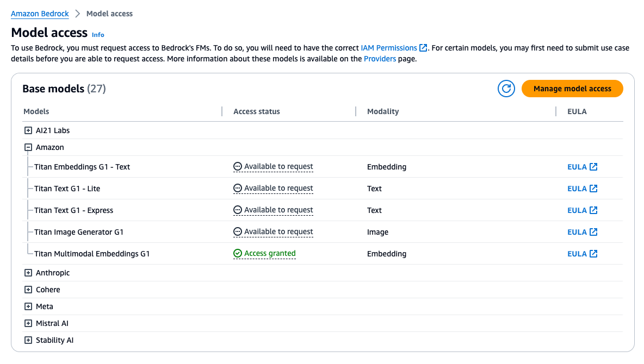
Task: Expand the Cohere models list
Action: tap(28, 290)
